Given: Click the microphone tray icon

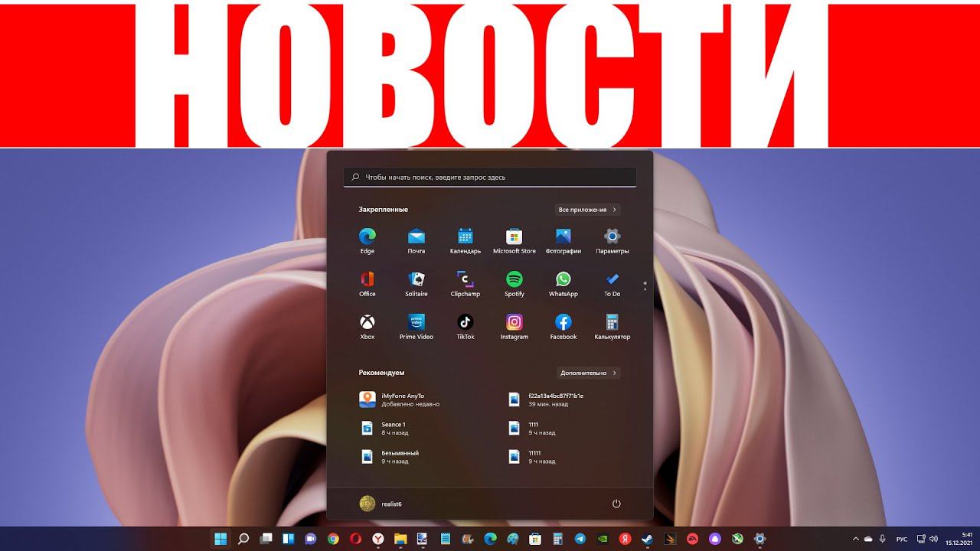Looking at the screenshot, I should click(x=883, y=539).
